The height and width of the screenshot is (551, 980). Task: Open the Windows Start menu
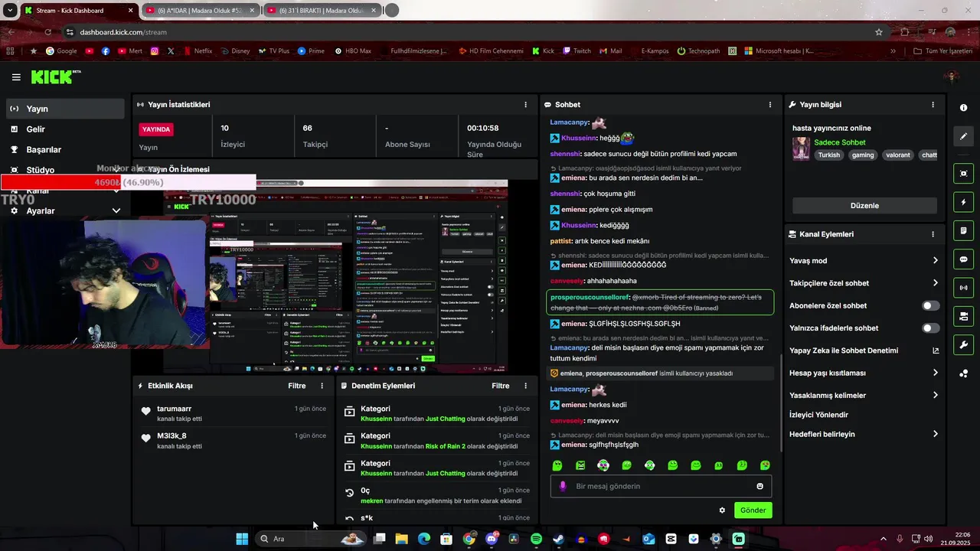242,539
